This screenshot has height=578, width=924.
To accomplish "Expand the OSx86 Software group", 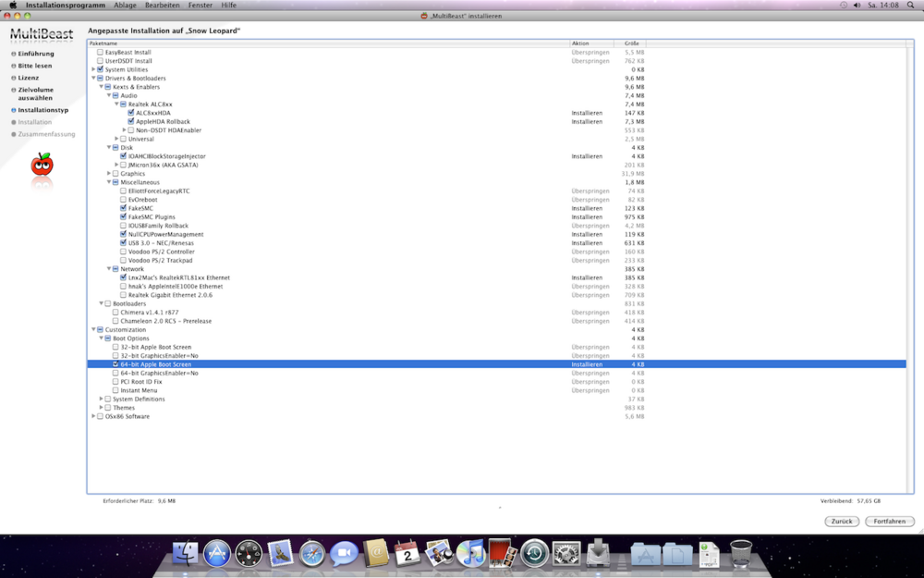I will point(93,416).
